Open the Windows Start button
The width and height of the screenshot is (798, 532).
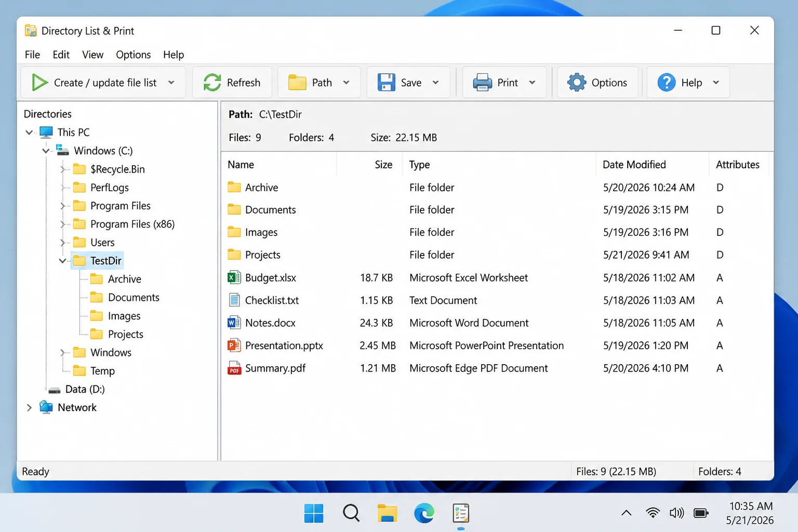[x=314, y=513]
